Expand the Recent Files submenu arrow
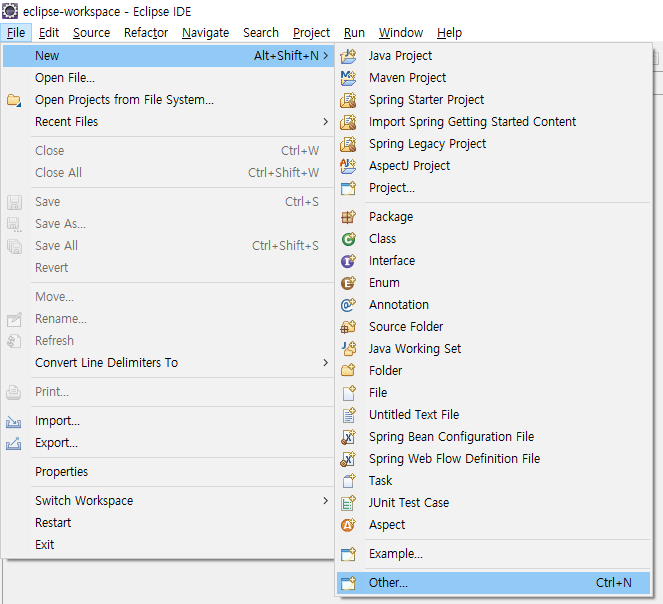 click(x=325, y=122)
